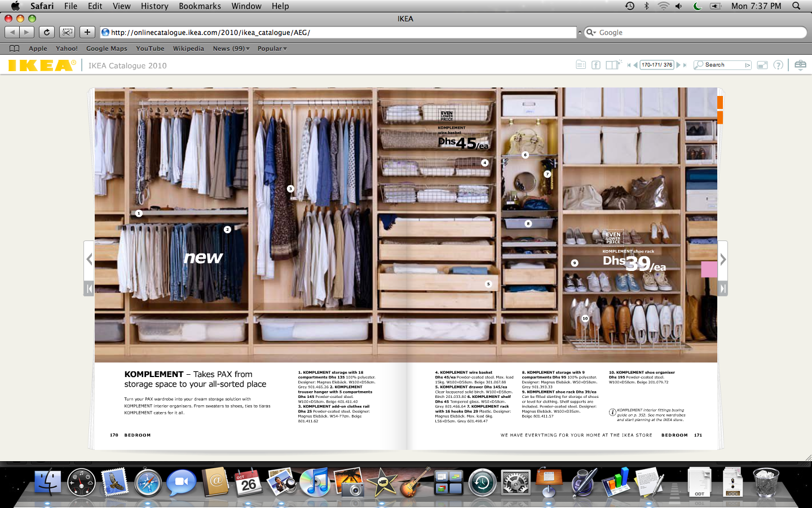Open Yahoo! bookmark link

pyautogui.click(x=67, y=49)
